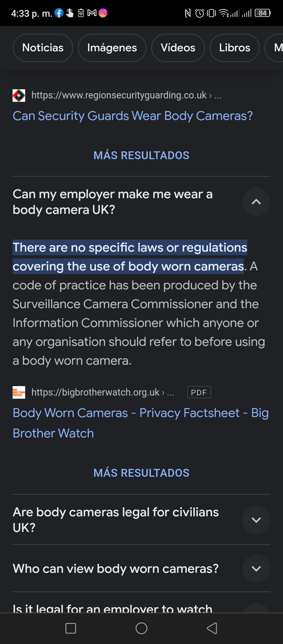
Task: Tap the Instagram notification icon in status bar
Action: pos(103,13)
